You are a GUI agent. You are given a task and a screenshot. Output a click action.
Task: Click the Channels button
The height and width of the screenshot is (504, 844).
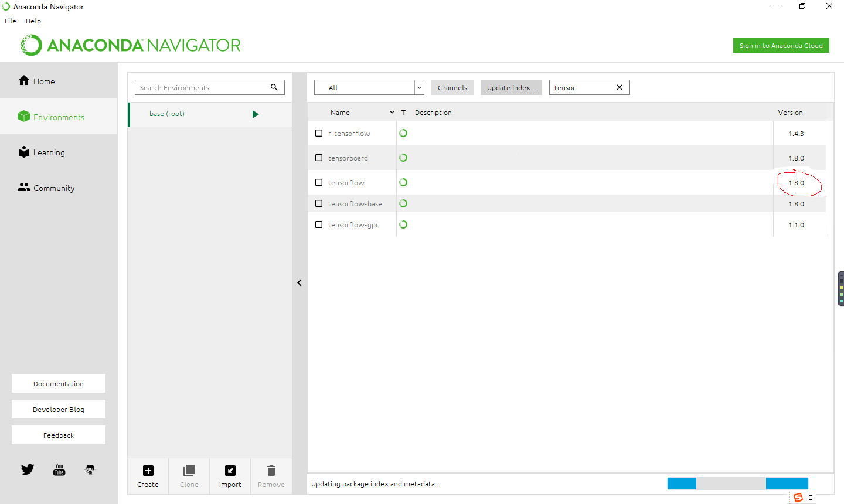click(x=452, y=87)
